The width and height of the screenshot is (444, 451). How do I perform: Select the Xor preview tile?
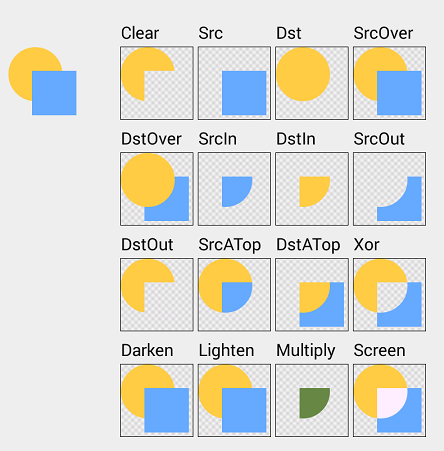coord(389,295)
